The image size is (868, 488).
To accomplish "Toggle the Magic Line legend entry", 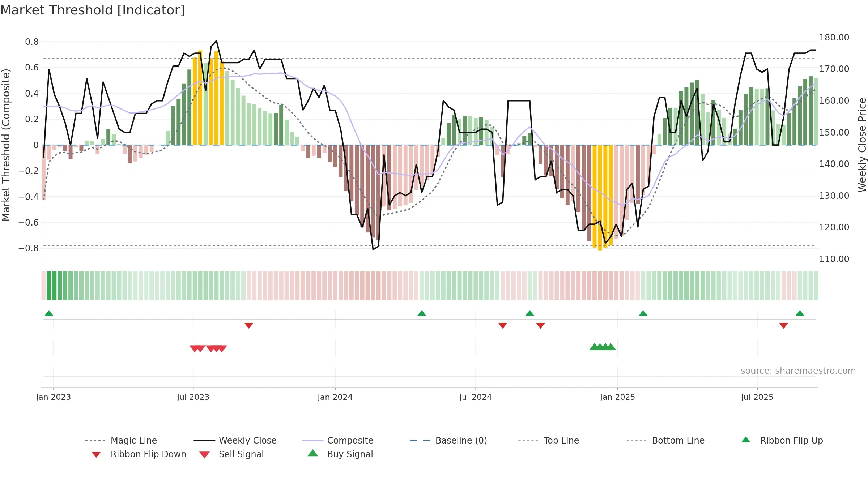I will (x=121, y=440).
